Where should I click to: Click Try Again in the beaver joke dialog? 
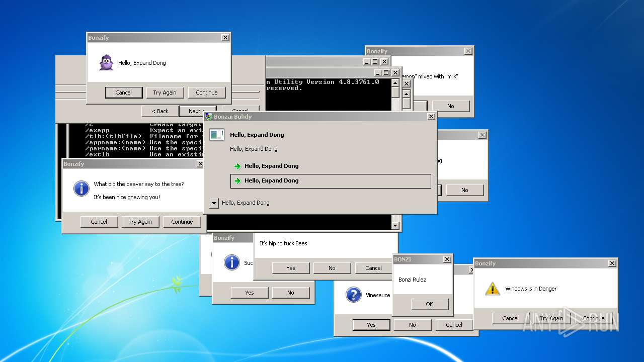point(140,222)
